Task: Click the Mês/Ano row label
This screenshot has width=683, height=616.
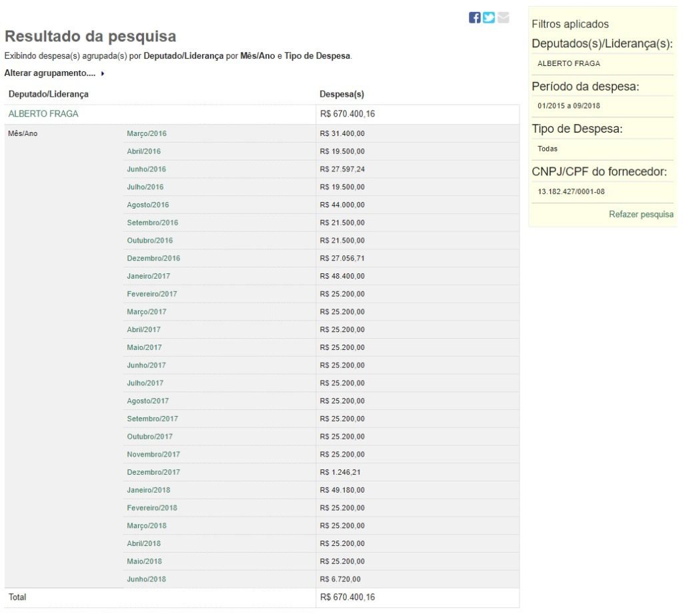Action: click(x=23, y=133)
